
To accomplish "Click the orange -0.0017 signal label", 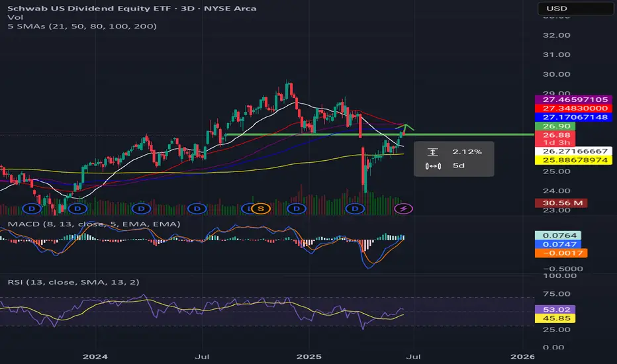I will point(561,253).
